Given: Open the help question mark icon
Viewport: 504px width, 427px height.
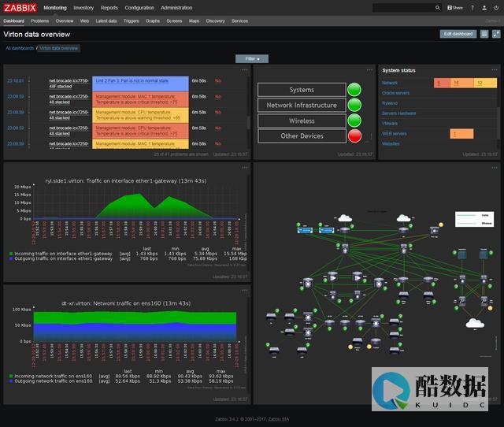Looking at the screenshot, I should [x=472, y=8].
